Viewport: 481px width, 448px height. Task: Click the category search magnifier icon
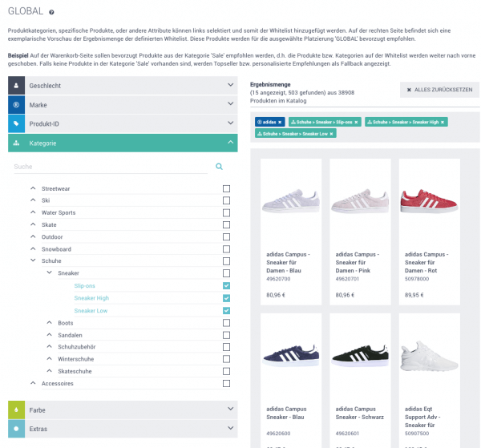(219, 167)
